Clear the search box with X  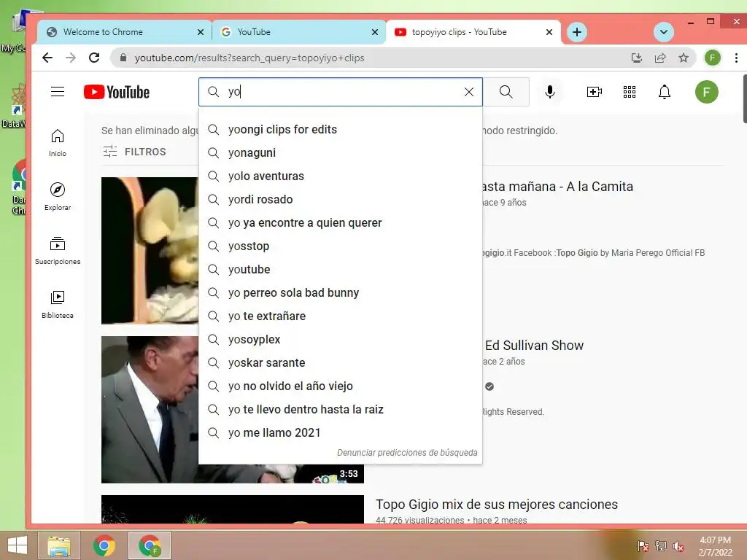[469, 92]
